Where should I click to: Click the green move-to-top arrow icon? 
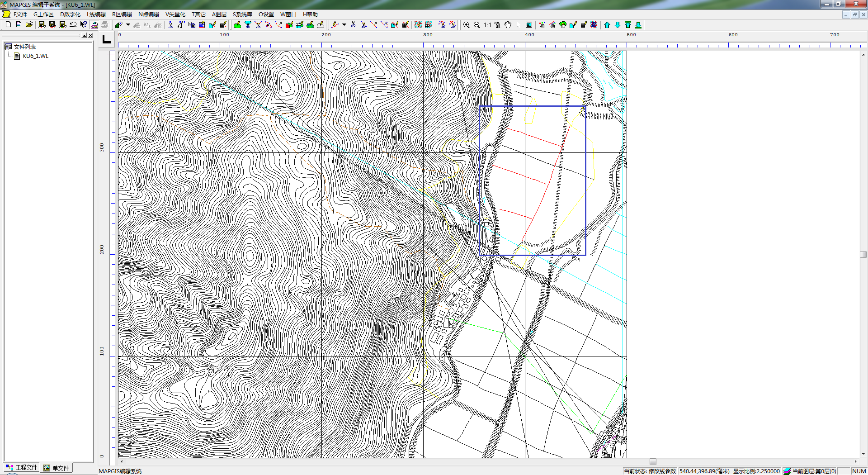click(x=628, y=25)
